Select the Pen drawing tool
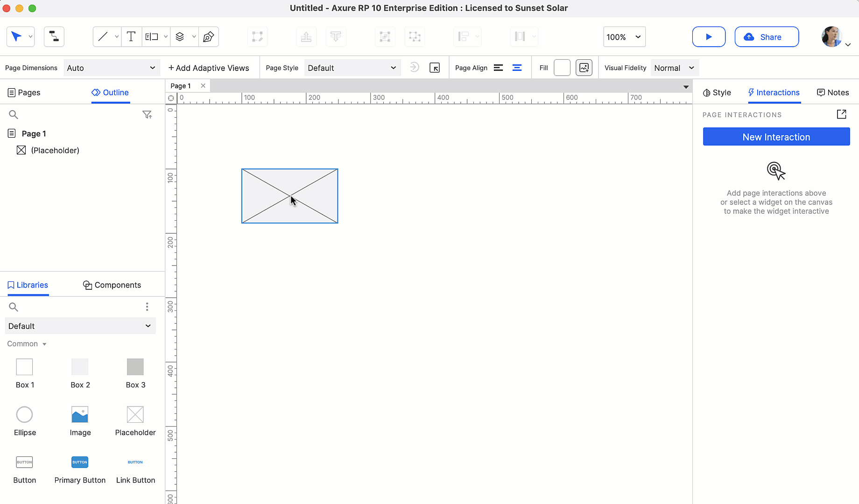The image size is (859, 504). (x=209, y=37)
